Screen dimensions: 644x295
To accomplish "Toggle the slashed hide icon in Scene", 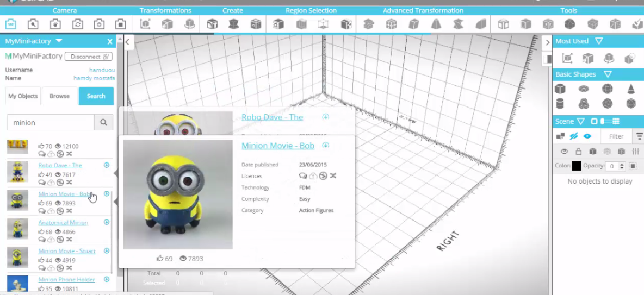I will 574,136.
